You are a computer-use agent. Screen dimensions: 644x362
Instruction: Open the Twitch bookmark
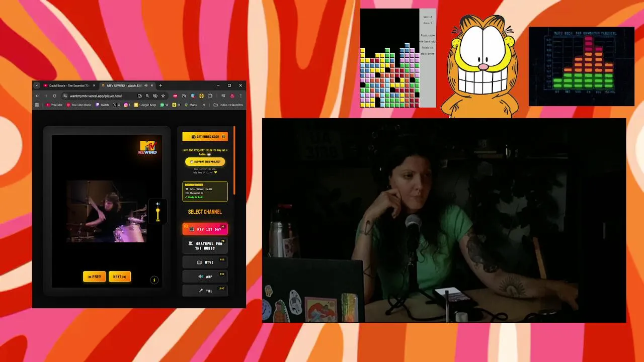(102, 105)
